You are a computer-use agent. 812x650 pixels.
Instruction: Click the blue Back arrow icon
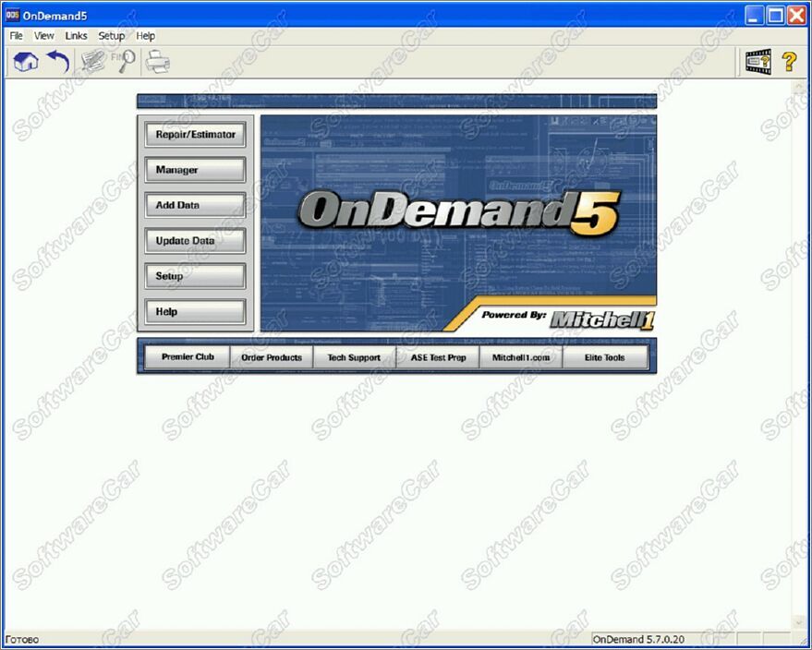[58, 62]
